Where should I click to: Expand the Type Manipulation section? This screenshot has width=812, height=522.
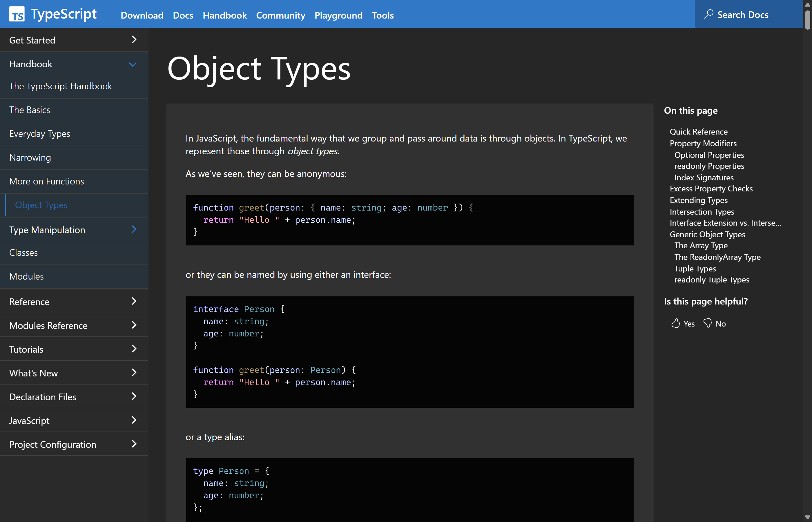(134, 229)
